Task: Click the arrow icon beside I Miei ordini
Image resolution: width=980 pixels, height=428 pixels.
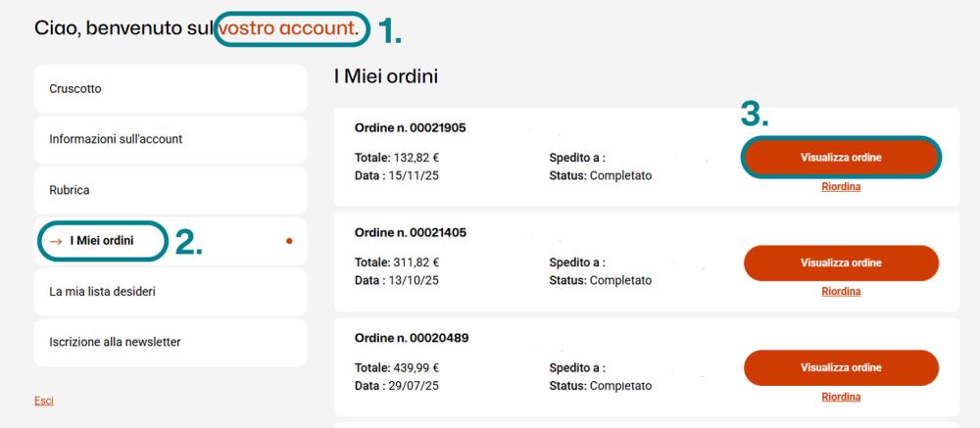Action: 56,241
